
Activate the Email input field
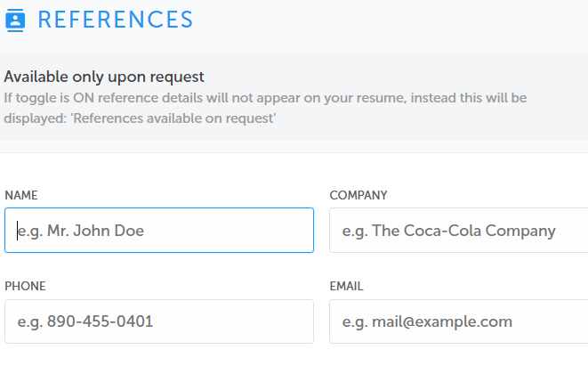pyautogui.click(x=457, y=321)
